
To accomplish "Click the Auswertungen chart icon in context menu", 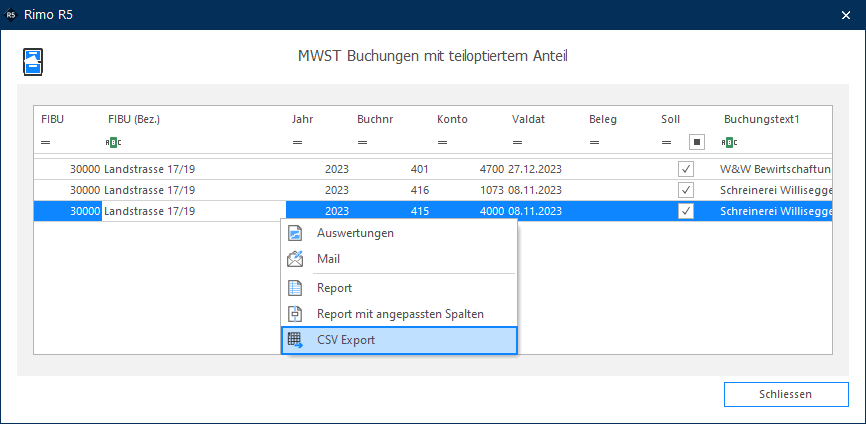I will (x=295, y=233).
